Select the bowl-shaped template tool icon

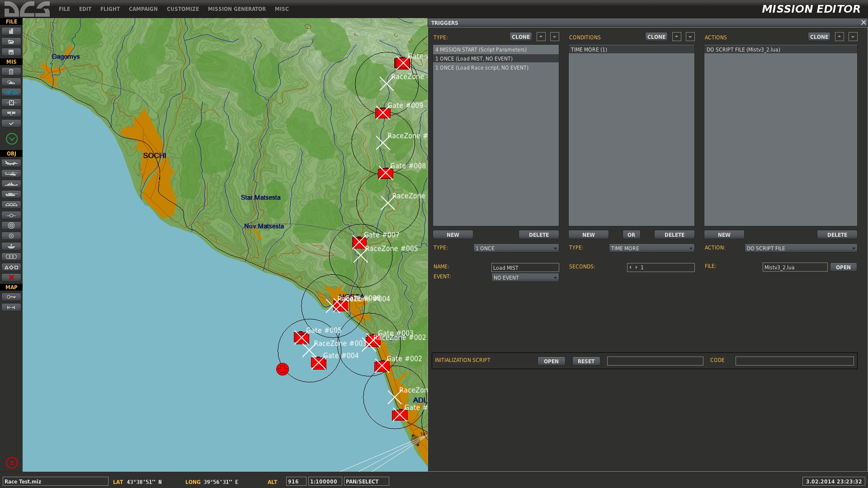pos(11,246)
